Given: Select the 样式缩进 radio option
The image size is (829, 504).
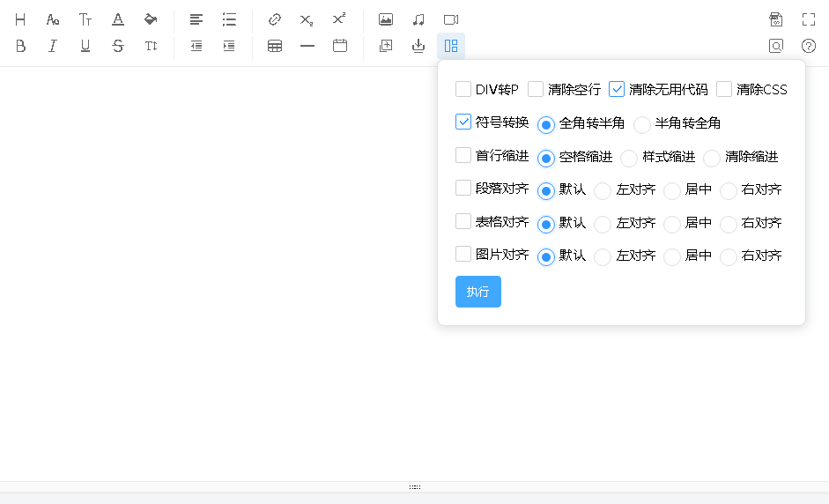Looking at the screenshot, I should tap(629, 158).
